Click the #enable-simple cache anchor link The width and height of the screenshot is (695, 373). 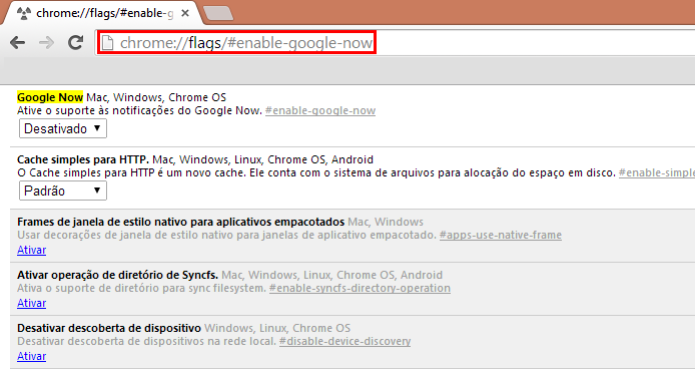pyautogui.click(x=656, y=173)
